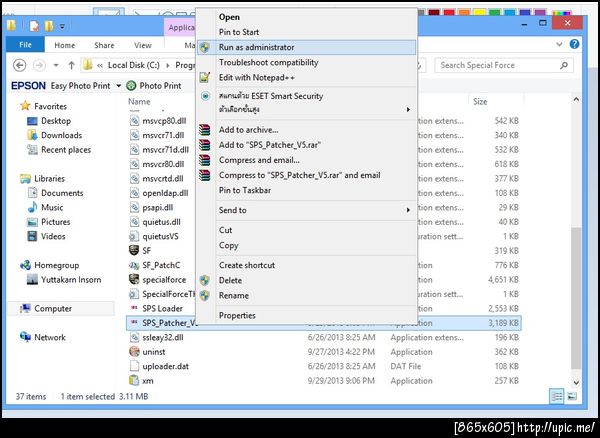Click the Favorites star icon
This screenshot has width=600, height=438.
pyautogui.click(x=25, y=106)
